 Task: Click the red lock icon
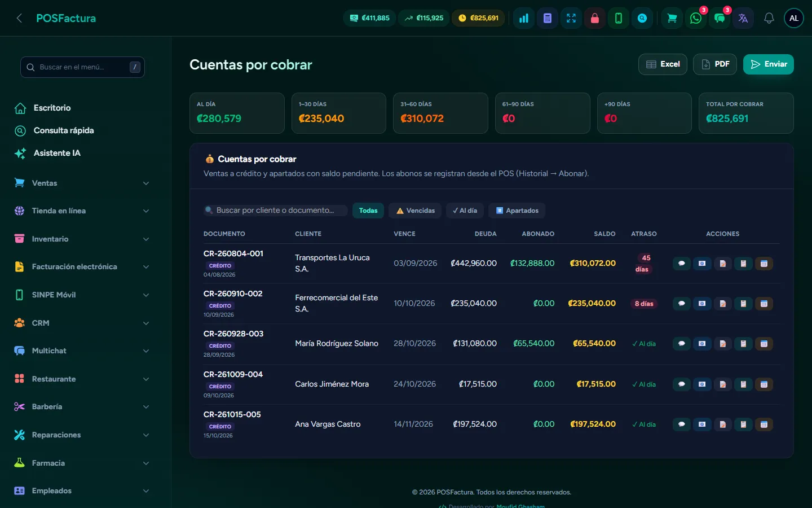click(x=595, y=18)
